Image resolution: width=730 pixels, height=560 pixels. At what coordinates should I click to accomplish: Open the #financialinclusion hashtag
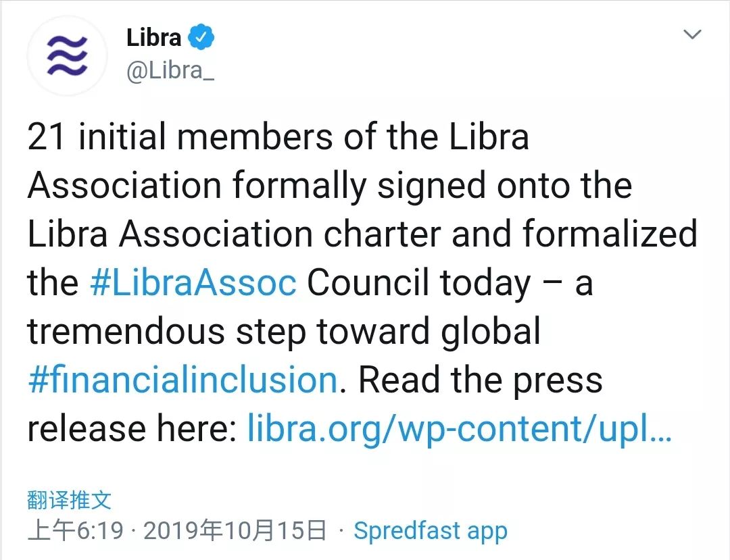point(182,379)
